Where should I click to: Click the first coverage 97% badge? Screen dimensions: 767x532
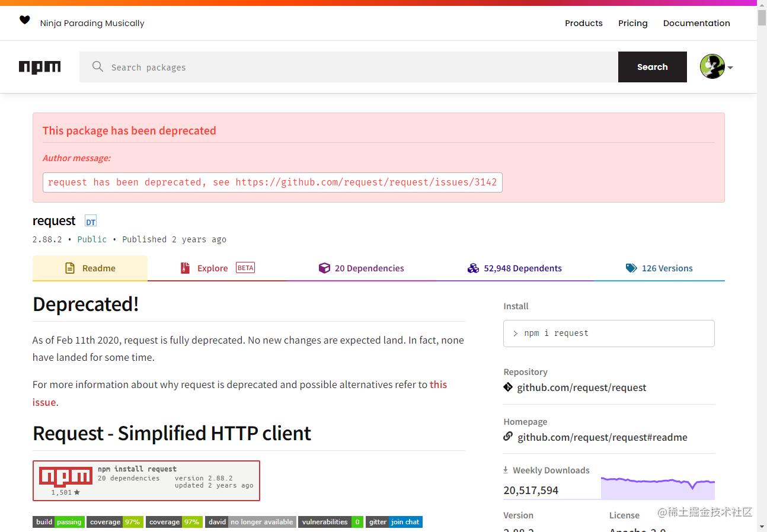click(x=115, y=522)
